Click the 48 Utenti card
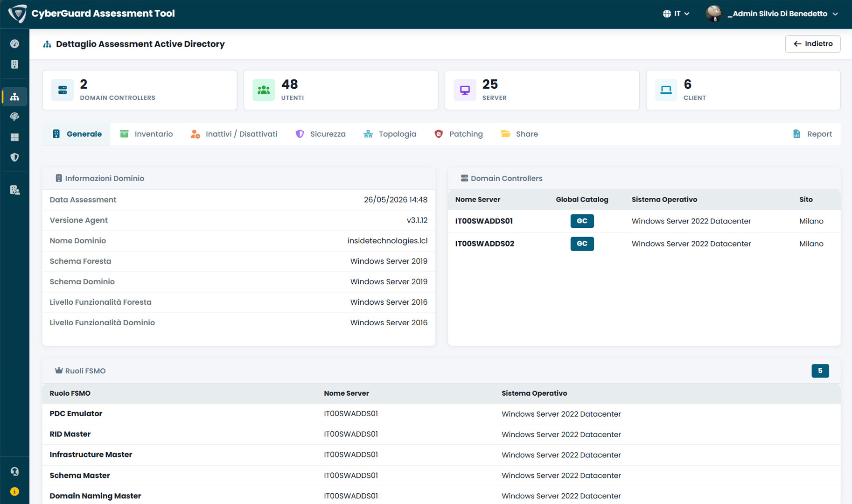 [341, 90]
